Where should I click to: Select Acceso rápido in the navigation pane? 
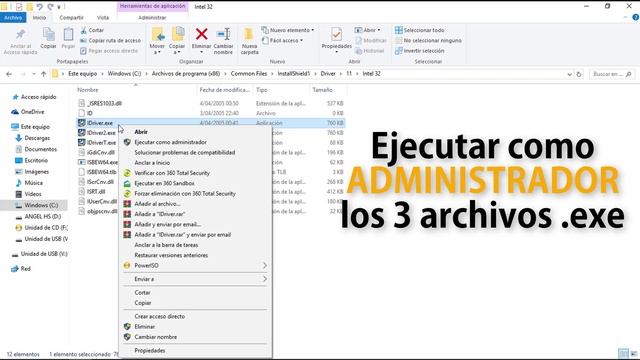[x=38, y=97]
